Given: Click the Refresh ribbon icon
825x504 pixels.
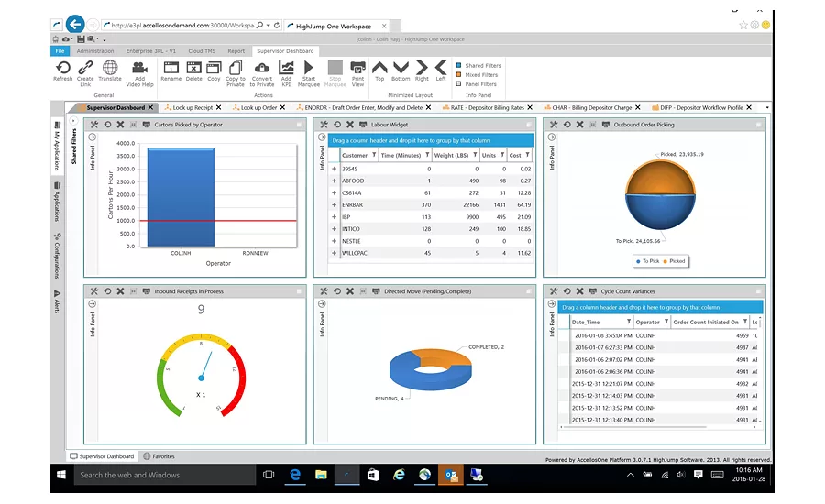Looking at the screenshot, I should 62,68.
